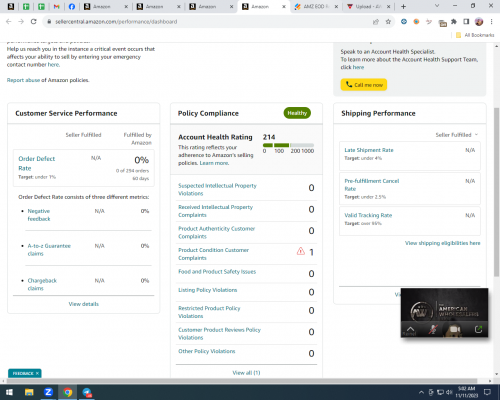
Task: Close the Upload tab
Action: click(388, 6)
